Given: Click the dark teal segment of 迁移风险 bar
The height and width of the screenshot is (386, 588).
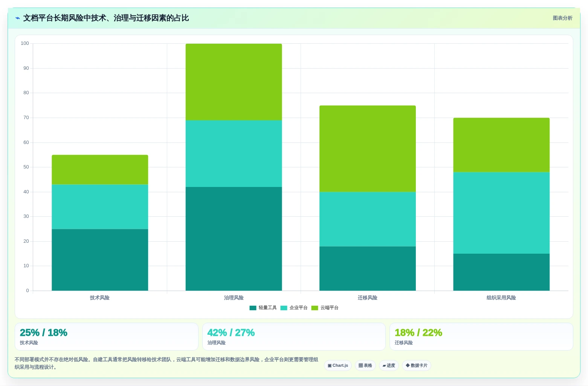Looking at the screenshot, I should (x=368, y=268).
